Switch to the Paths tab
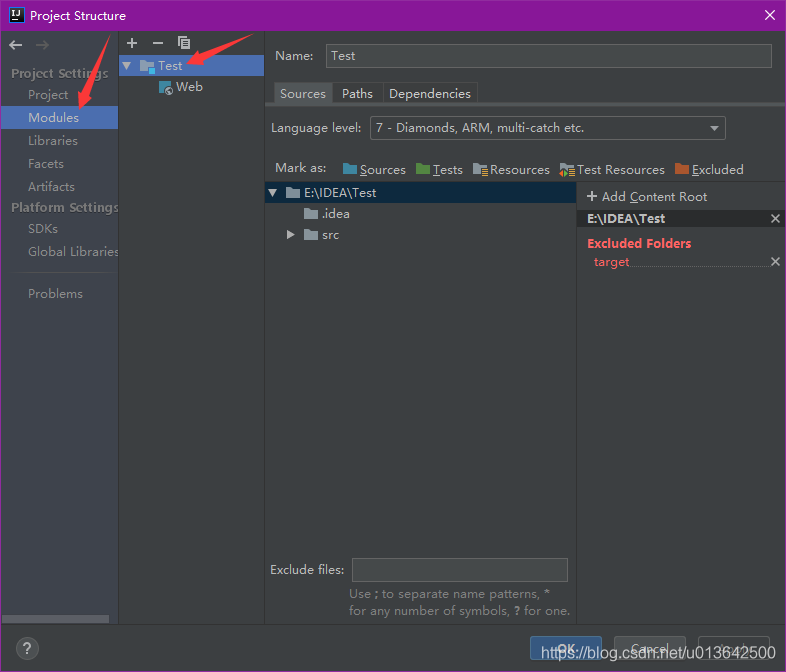Viewport: 786px width, 672px height. coord(357,94)
